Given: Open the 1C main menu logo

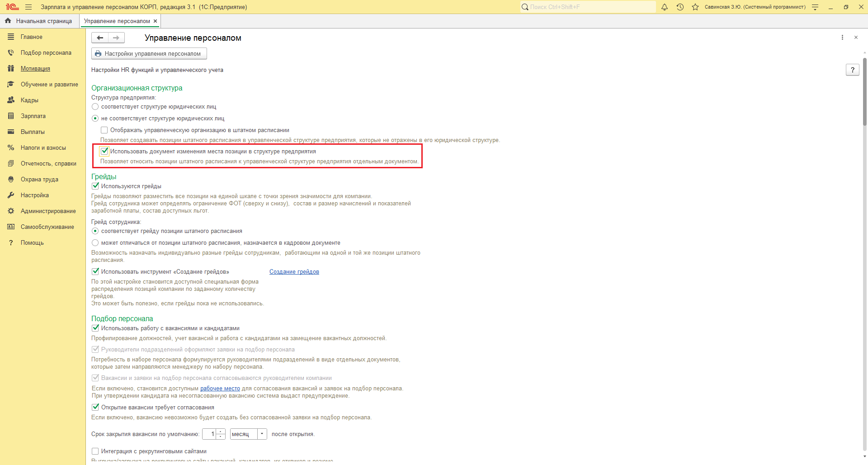Looking at the screenshot, I should coord(12,7).
